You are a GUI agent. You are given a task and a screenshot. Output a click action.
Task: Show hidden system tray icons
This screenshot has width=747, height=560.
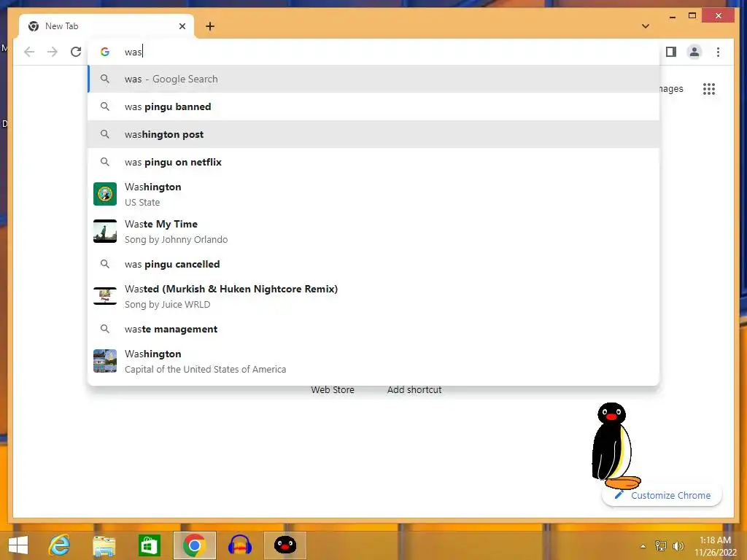tap(643, 546)
